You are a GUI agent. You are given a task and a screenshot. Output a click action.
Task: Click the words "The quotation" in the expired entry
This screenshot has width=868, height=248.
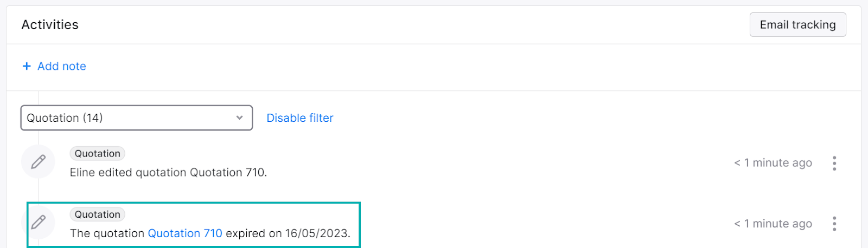[107, 233]
